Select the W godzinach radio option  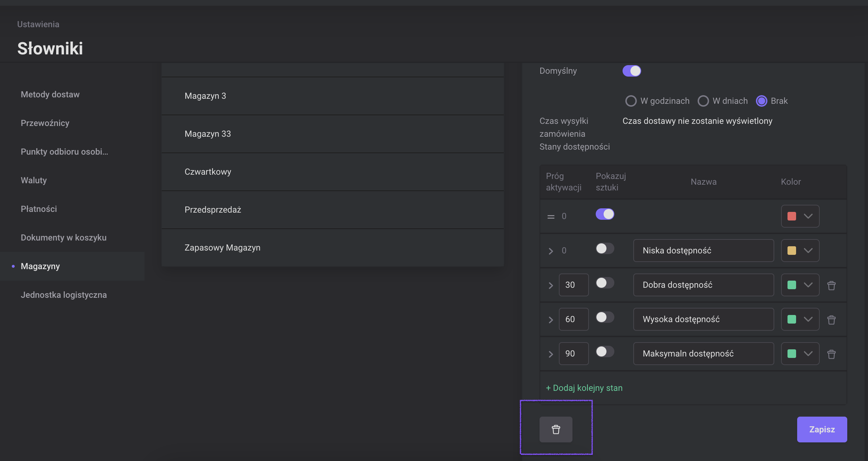pos(631,101)
